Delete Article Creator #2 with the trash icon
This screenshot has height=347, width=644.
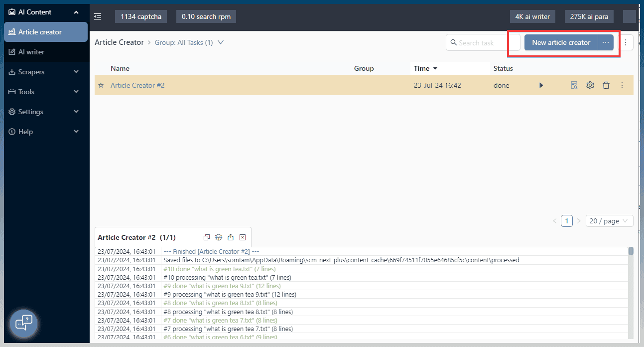[606, 85]
